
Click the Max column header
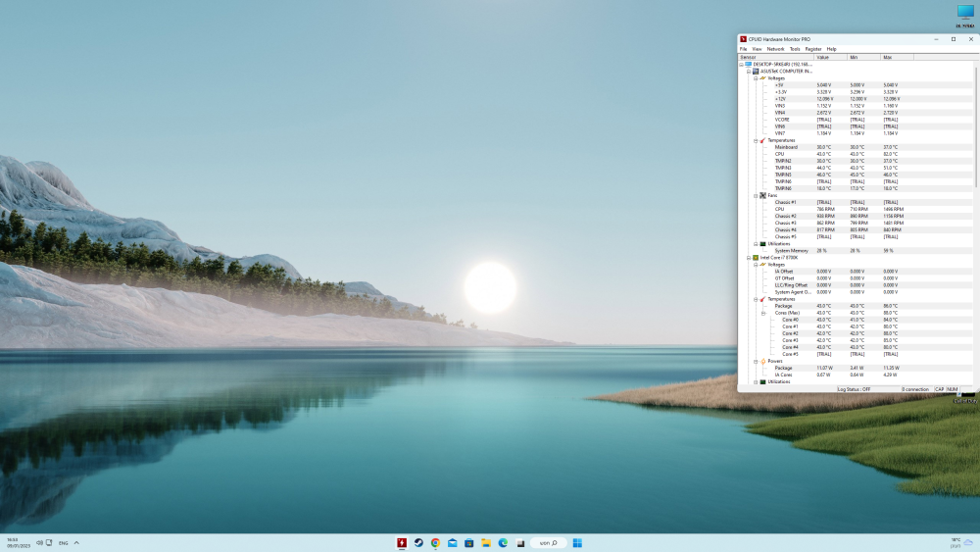[897, 57]
